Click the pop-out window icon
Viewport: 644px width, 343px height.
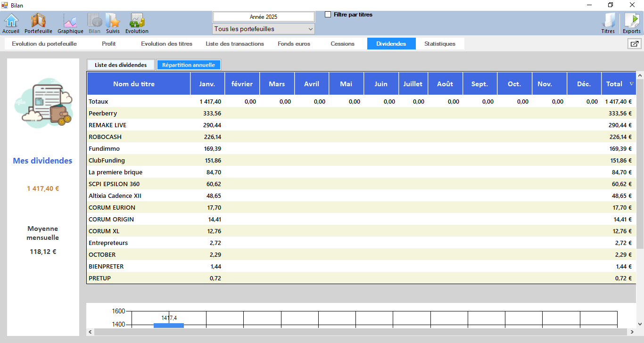coord(634,44)
